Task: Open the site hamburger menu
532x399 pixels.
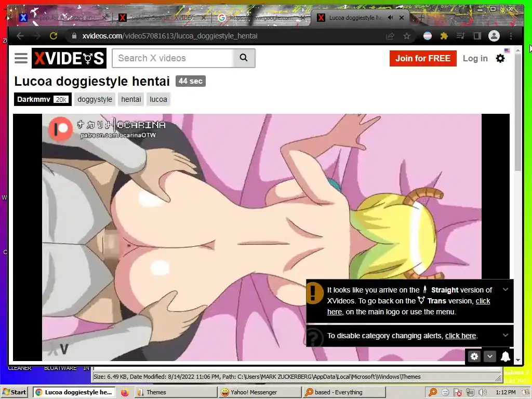Action: click(x=21, y=58)
